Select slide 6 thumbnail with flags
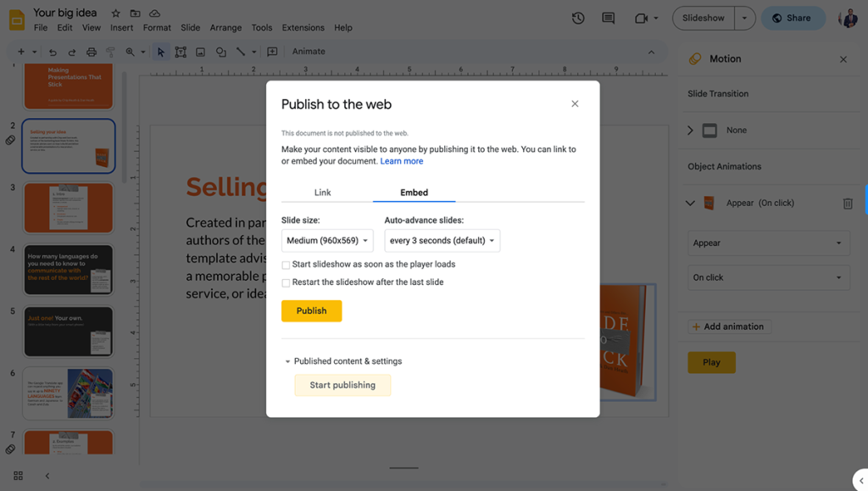Screen dimensions: 868x491 68,393
